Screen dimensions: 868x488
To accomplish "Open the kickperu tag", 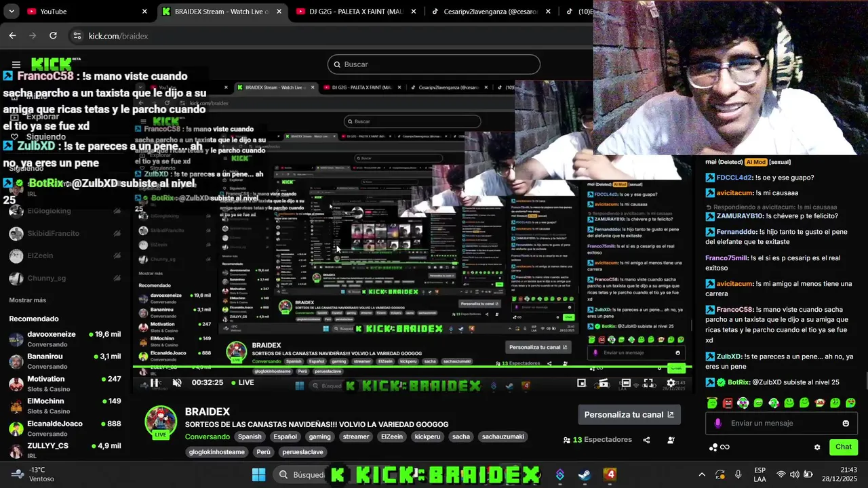I will coord(427,437).
